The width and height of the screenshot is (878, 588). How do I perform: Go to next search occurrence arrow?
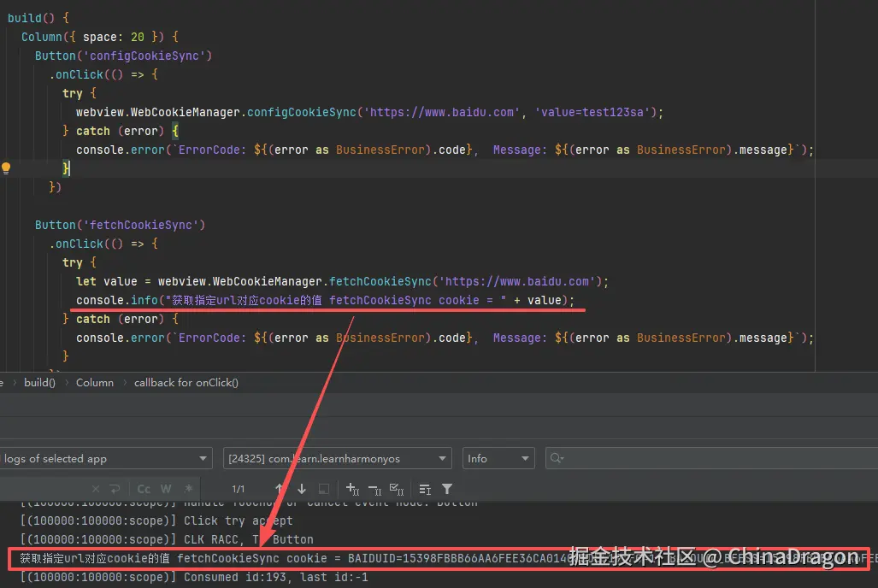pyautogui.click(x=302, y=489)
